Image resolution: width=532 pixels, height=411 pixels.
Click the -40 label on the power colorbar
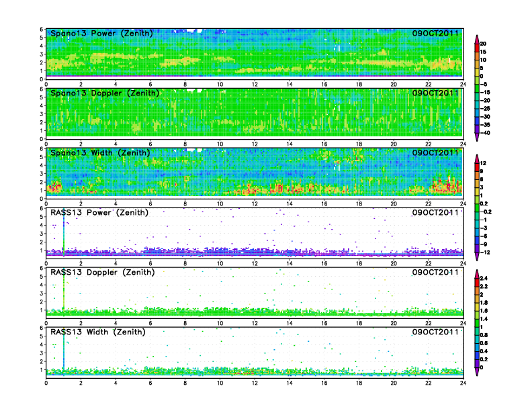tap(494, 132)
